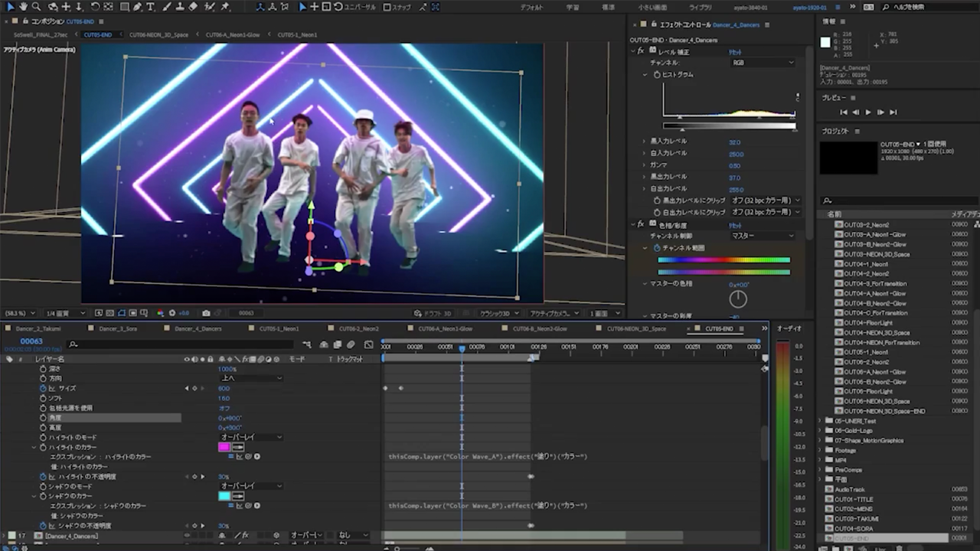
Task: Open the ハイライトのモード overlay dropdown
Action: point(250,437)
